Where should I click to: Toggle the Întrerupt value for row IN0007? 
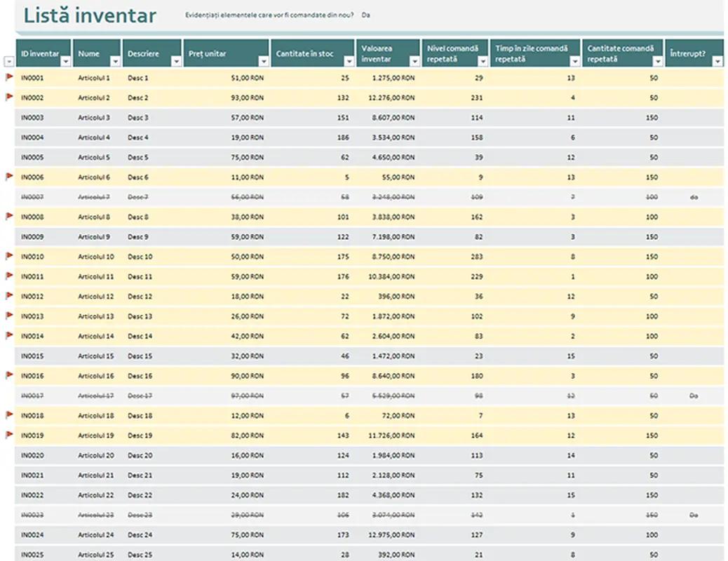[693, 197]
